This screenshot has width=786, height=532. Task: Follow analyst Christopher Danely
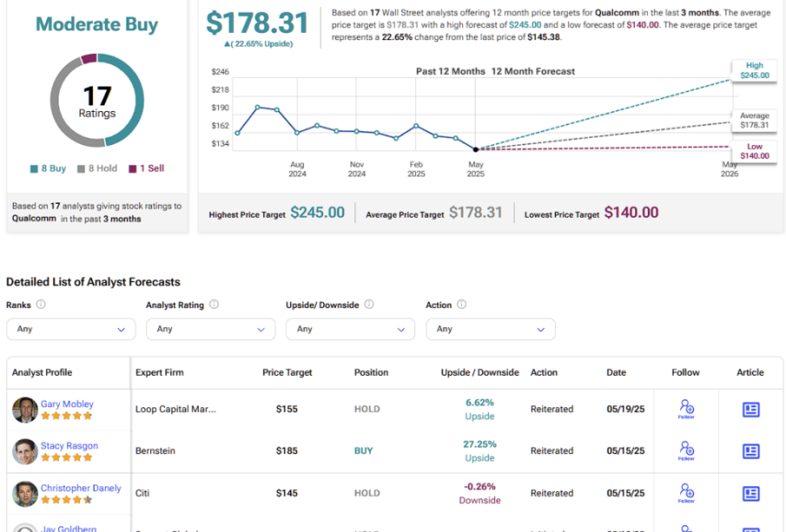pyautogui.click(x=686, y=493)
